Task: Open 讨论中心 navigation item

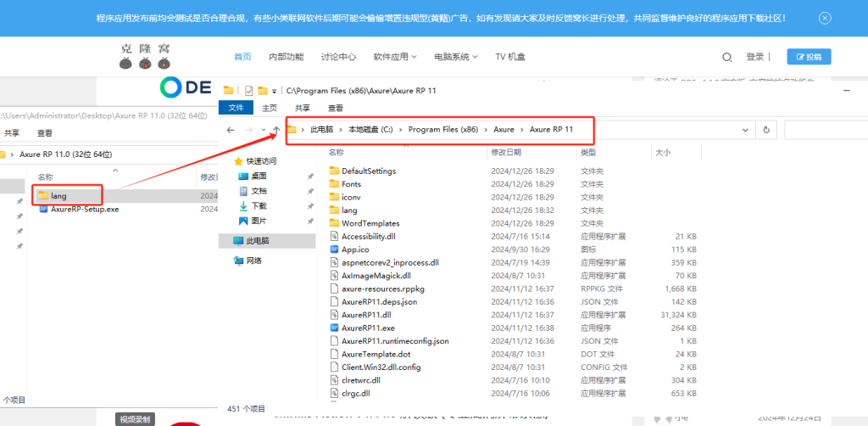Action: point(338,57)
